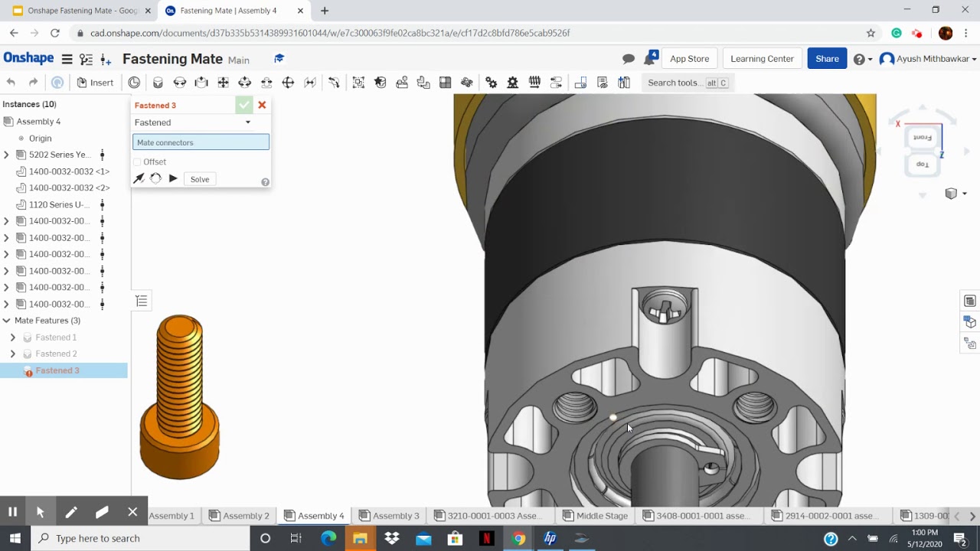Click the Help question mark in mate dialog

pyautogui.click(x=265, y=182)
